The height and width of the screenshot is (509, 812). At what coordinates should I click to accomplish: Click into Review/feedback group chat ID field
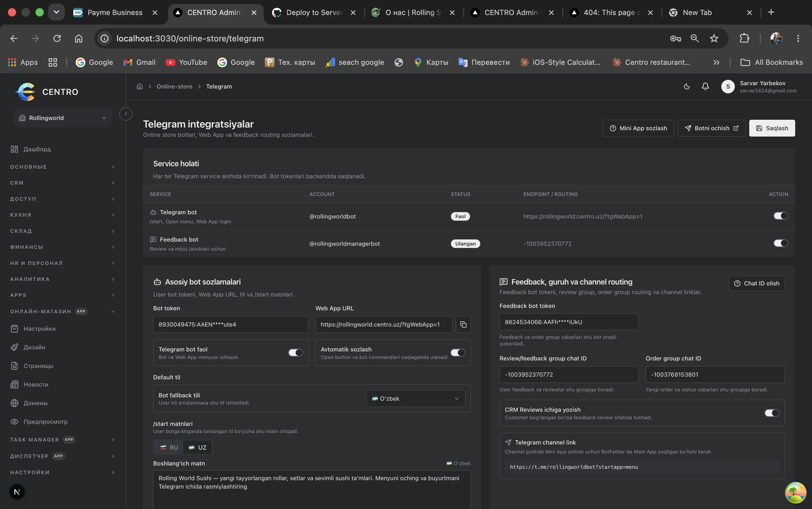[x=569, y=374]
